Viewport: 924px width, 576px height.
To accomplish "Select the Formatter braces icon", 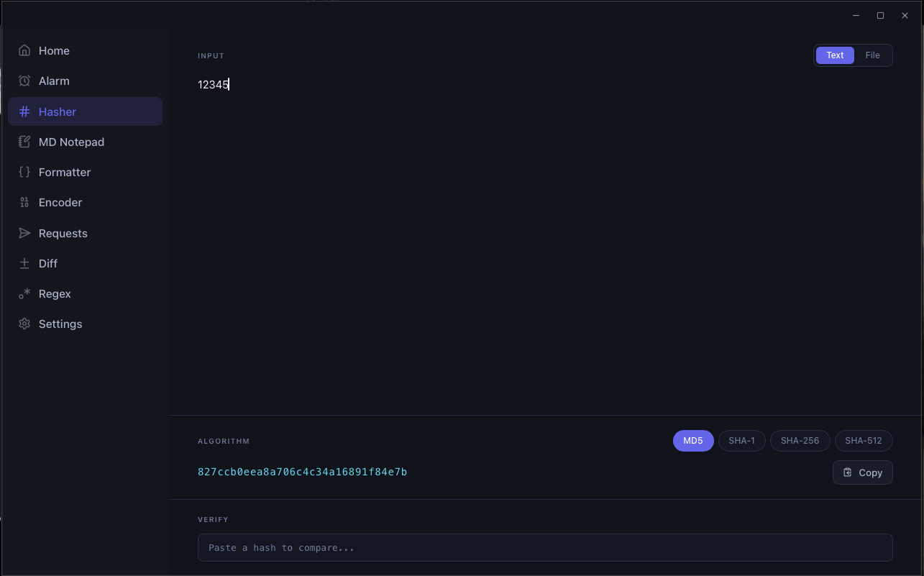I will pos(24,172).
